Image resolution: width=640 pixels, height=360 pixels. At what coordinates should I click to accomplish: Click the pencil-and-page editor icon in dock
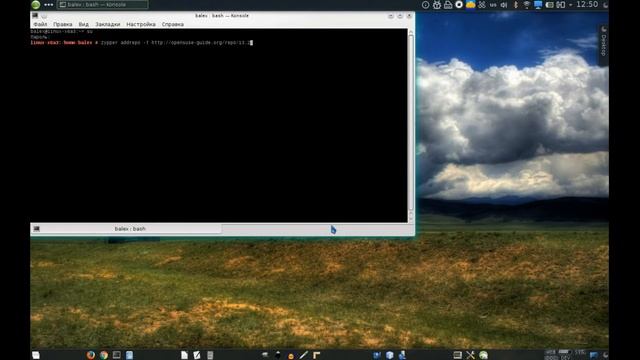pyautogui.click(x=197, y=355)
